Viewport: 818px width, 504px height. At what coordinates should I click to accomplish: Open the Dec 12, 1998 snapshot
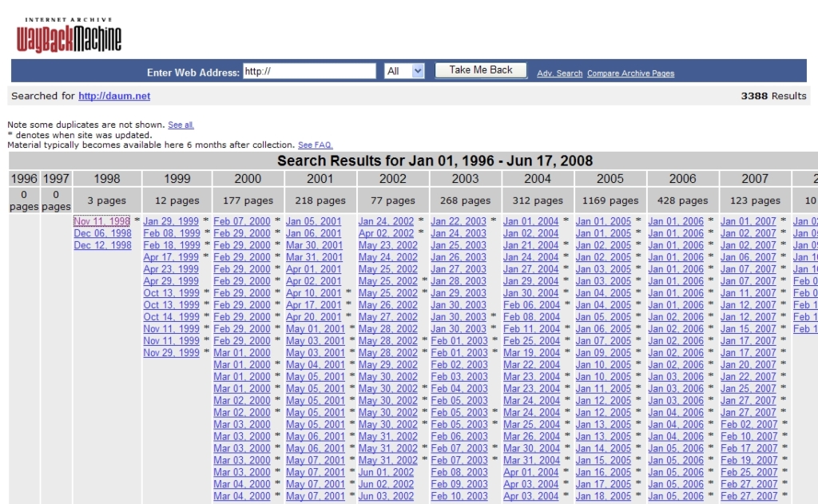pos(102,245)
